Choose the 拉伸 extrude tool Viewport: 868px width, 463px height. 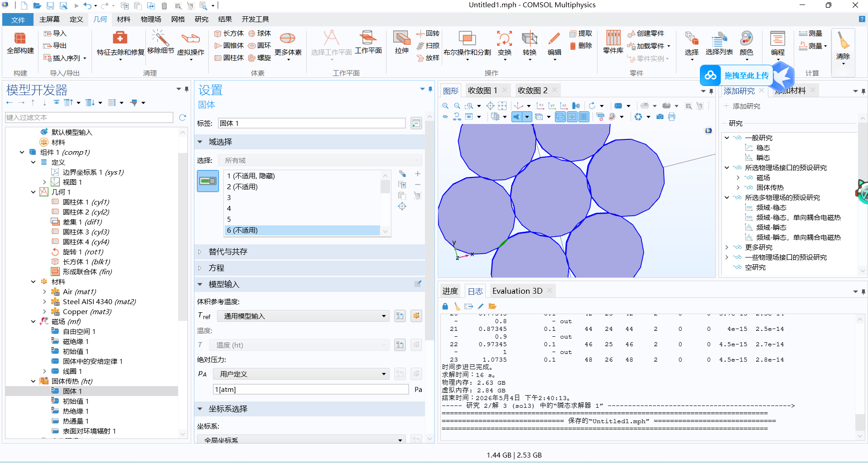click(401, 43)
